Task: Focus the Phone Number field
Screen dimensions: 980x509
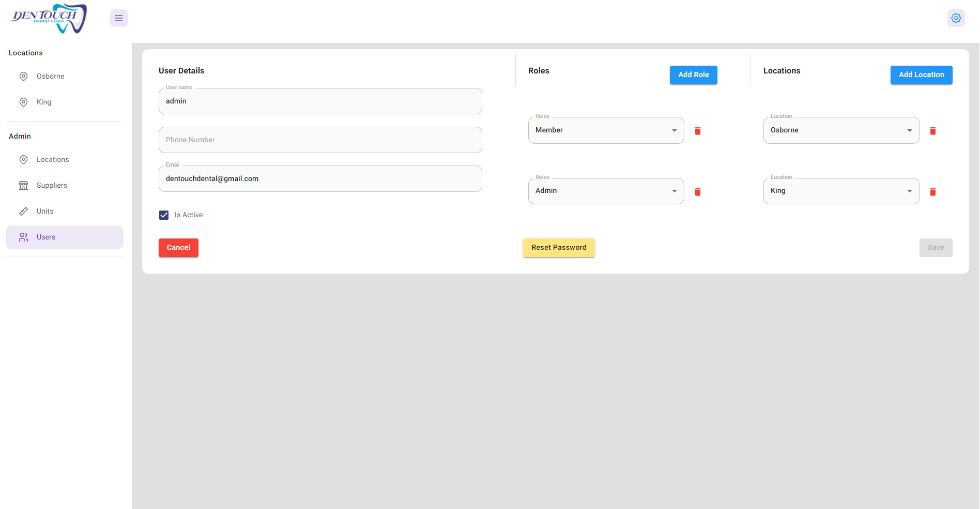Action: [x=320, y=140]
